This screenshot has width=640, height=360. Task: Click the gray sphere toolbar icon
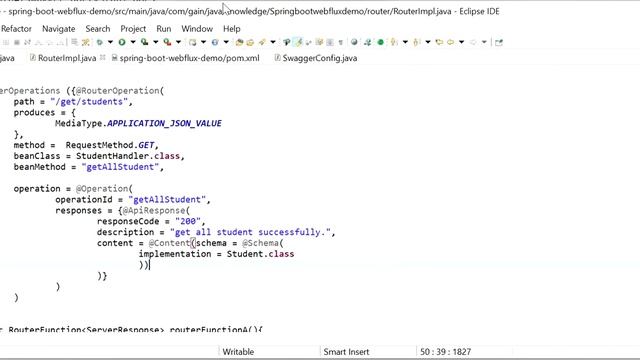[354, 42]
